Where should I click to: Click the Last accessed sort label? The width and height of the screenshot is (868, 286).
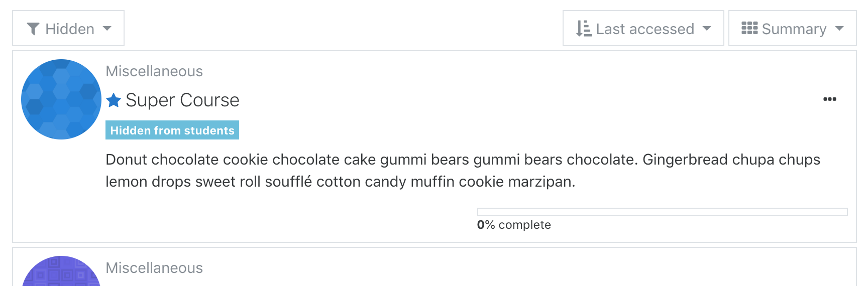pos(645,29)
